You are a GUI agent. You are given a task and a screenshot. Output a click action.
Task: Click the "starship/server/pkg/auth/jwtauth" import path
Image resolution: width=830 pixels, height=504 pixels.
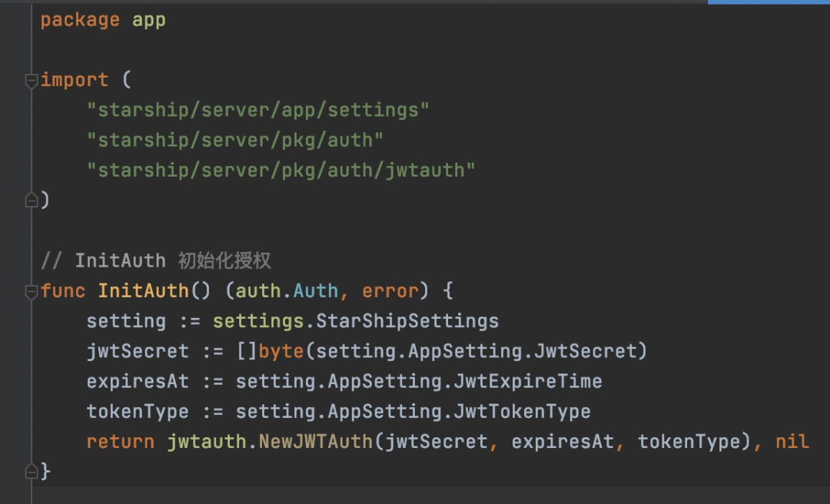coord(281,170)
